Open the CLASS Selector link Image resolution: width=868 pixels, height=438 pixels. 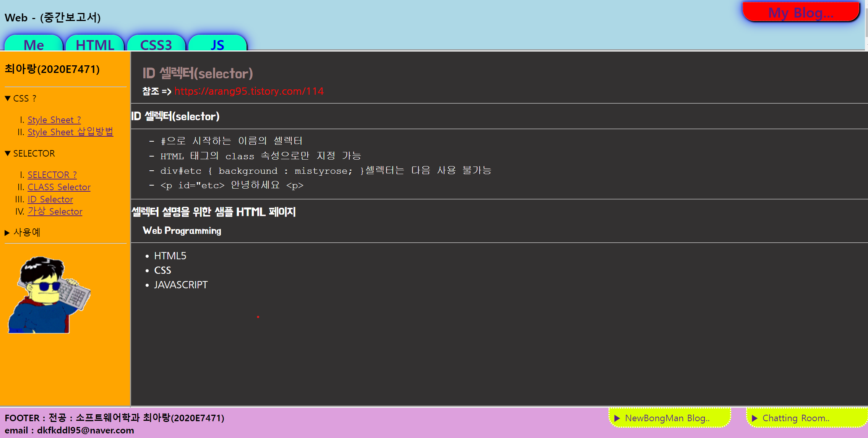[x=59, y=187]
